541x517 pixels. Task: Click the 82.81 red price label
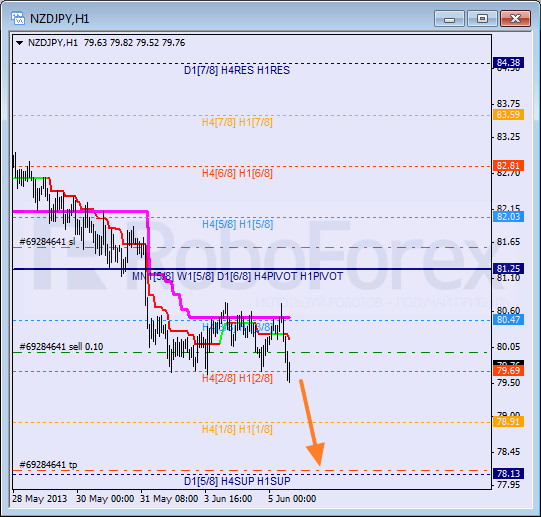tap(508, 166)
